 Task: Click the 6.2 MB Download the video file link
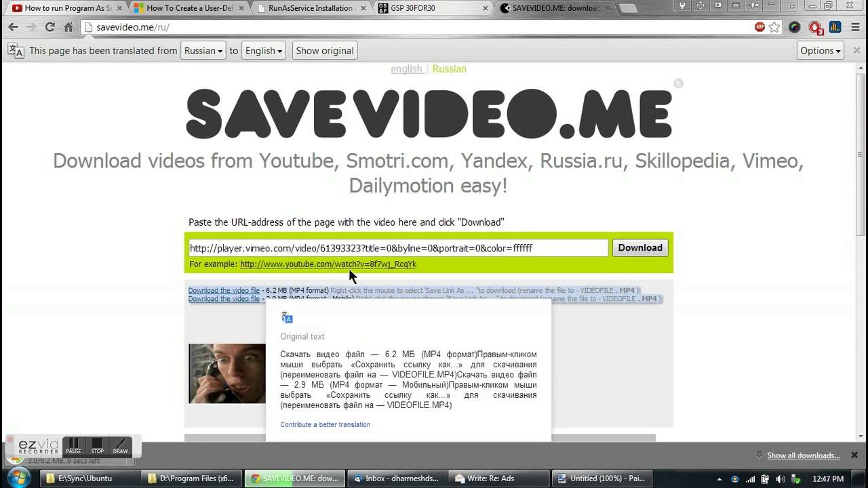pyautogui.click(x=224, y=290)
